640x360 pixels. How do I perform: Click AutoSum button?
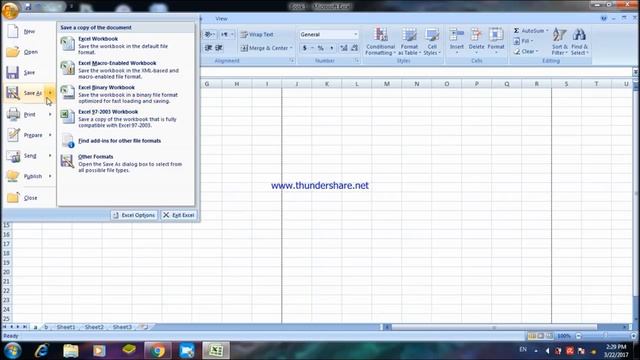530,31
